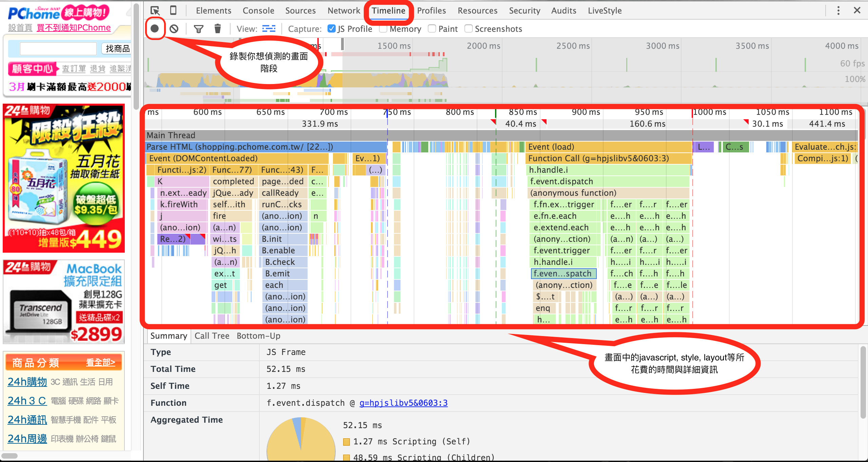This screenshot has width=868, height=462.
Task: Open the Console tab
Action: (258, 10)
